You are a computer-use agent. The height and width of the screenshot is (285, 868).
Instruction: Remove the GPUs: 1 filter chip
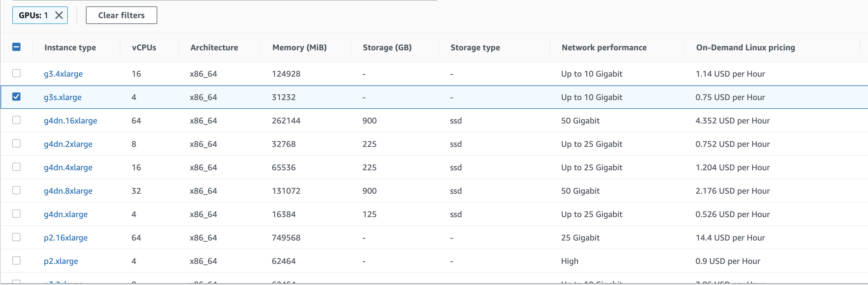pyautogui.click(x=59, y=15)
